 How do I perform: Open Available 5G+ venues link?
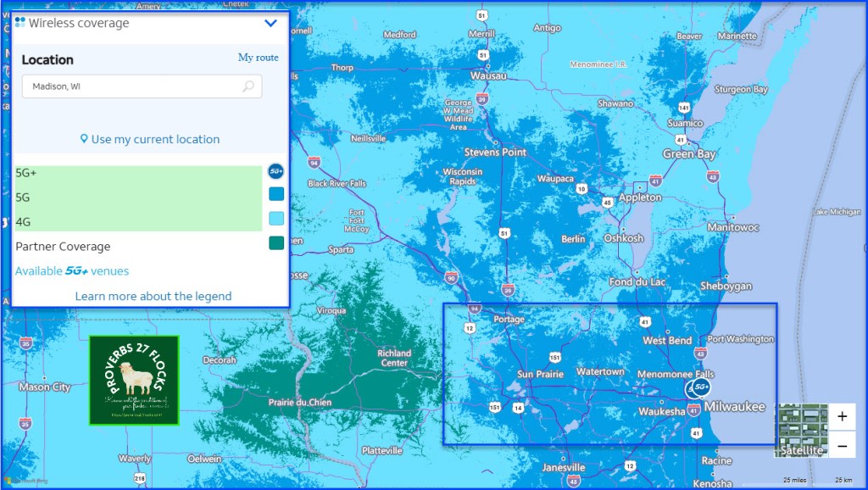(x=72, y=271)
